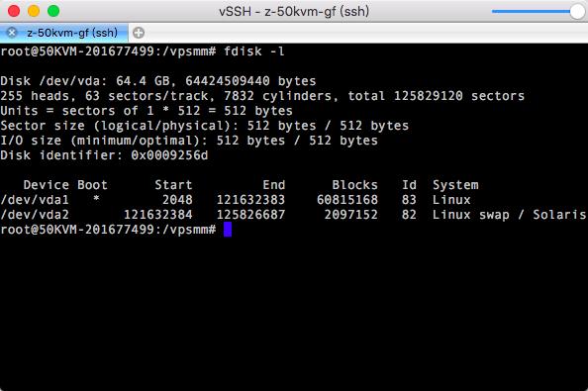Maximize the window with the green button
The image size is (588, 391).
53,11
